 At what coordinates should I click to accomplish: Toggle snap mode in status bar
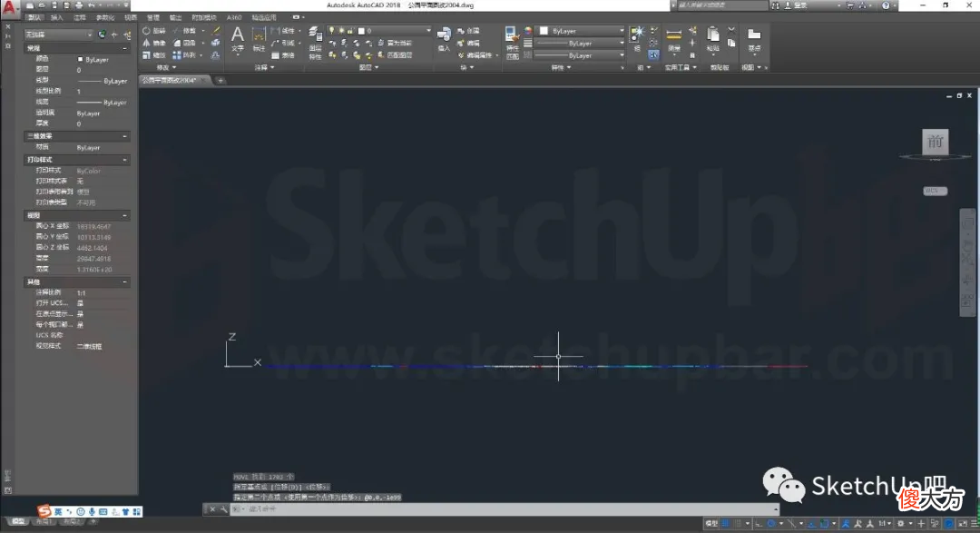[738, 524]
